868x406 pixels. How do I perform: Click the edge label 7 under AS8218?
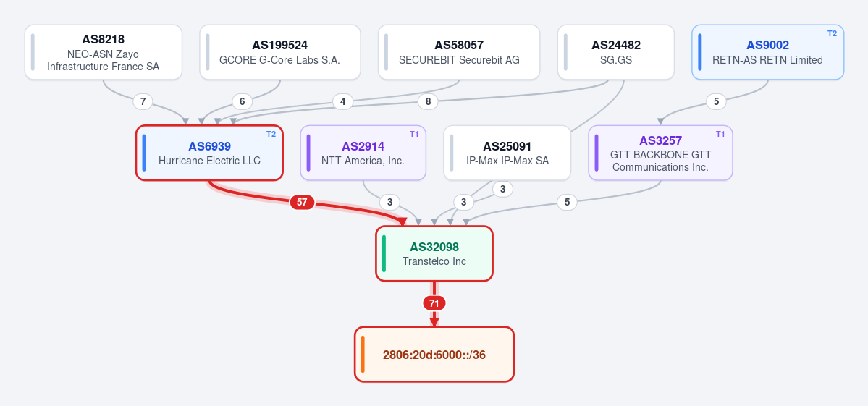[143, 102]
